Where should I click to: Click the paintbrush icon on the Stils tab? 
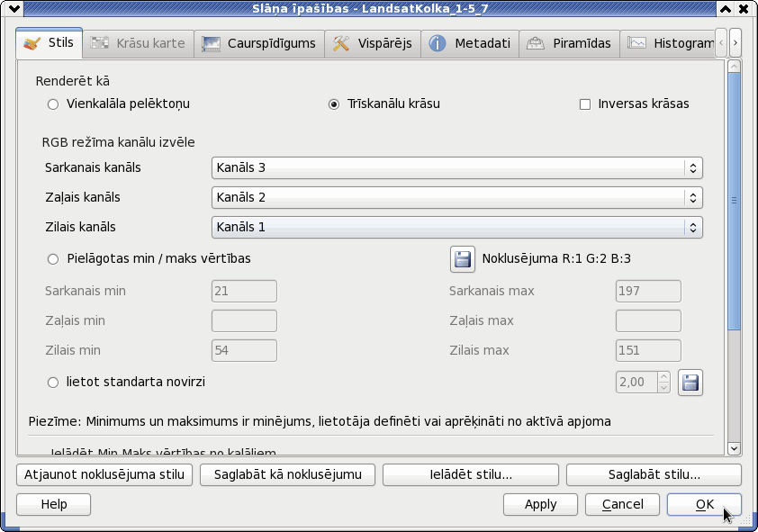32,43
